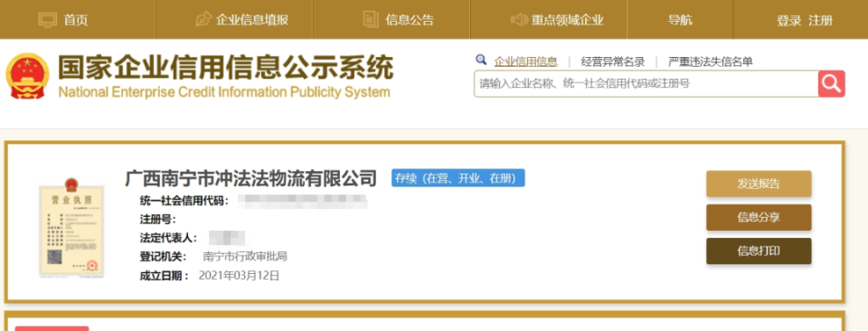868x331 pixels.
Task: Click the 登录 login link
Action: pos(788,21)
